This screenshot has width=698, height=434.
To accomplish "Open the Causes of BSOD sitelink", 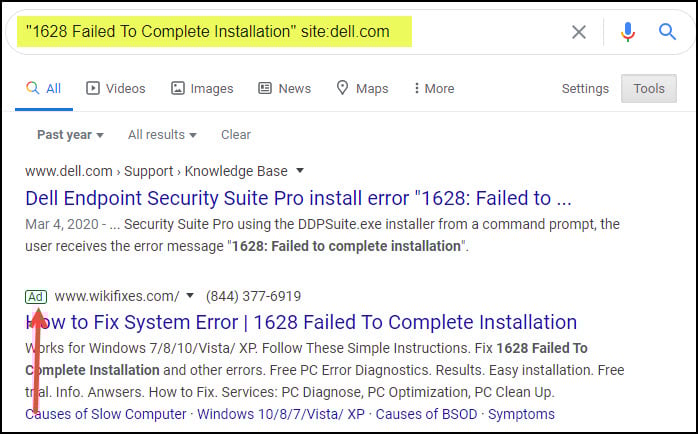I will (x=426, y=414).
